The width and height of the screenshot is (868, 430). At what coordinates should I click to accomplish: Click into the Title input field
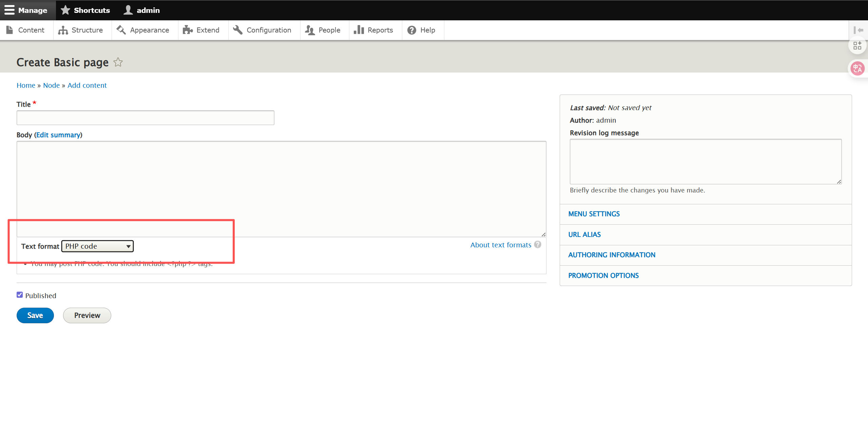coord(145,118)
